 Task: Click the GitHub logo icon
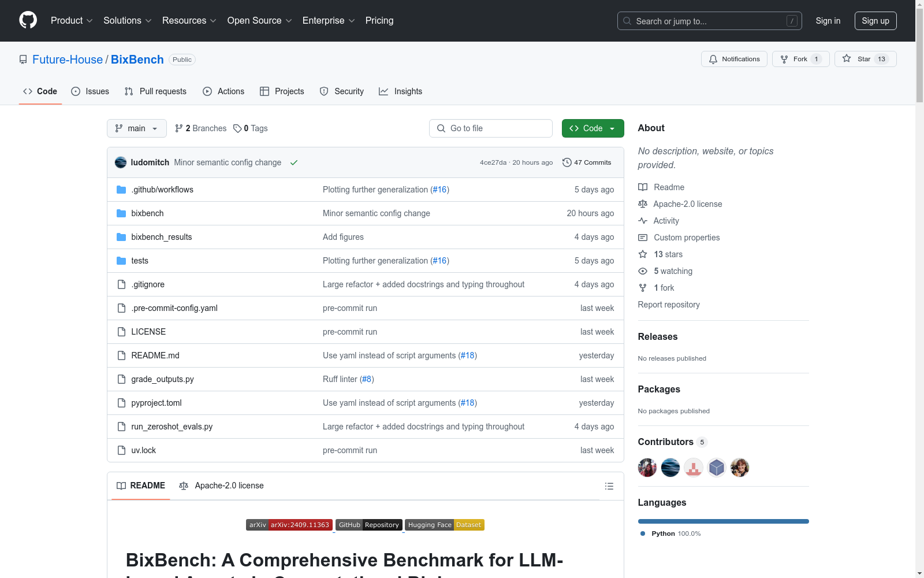pos(28,20)
